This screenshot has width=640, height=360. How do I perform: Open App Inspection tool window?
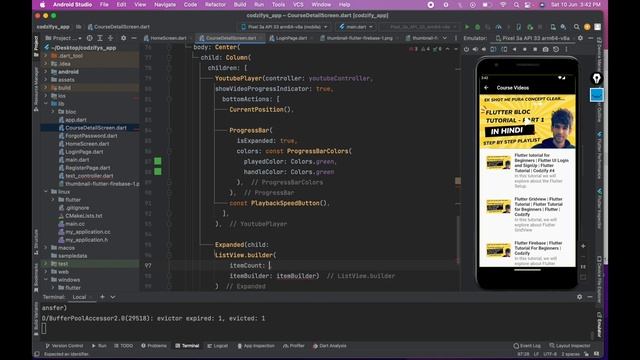coord(256,346)
